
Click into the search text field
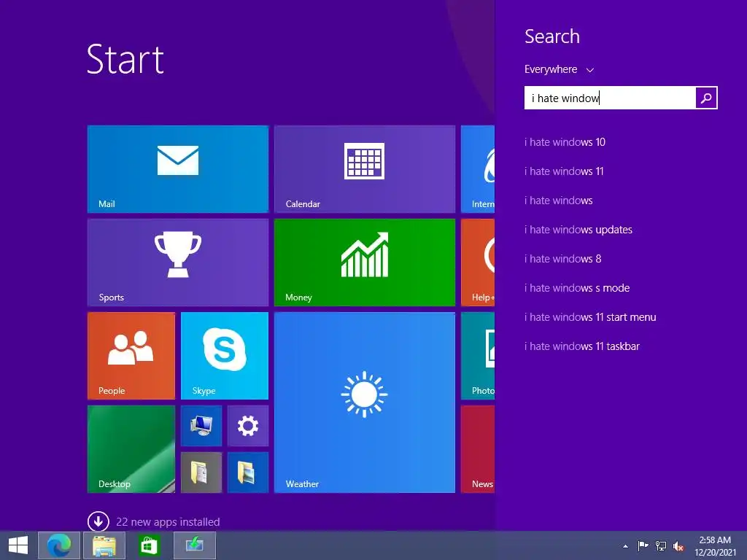[x=610, y=98]
